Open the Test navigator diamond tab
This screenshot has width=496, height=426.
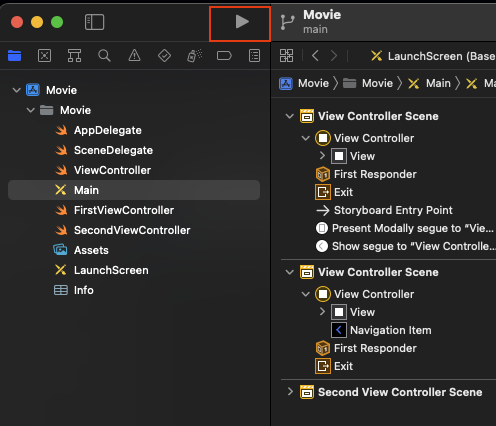(x=164, y=56)
